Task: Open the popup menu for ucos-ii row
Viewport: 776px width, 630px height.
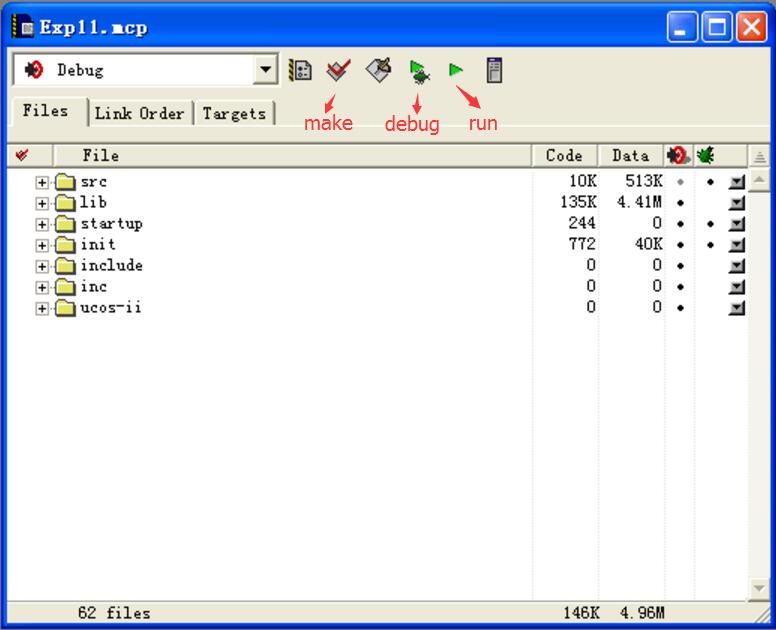Action: 736,308
